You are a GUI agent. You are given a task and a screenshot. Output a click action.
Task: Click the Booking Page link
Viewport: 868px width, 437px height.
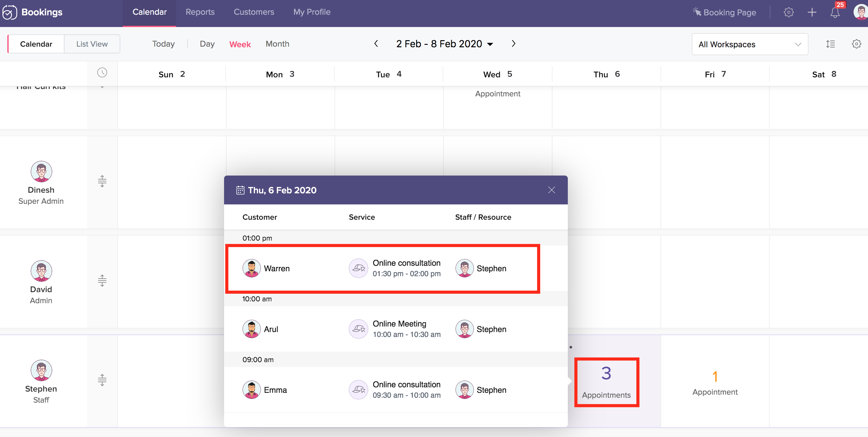[x=724, y=13]
